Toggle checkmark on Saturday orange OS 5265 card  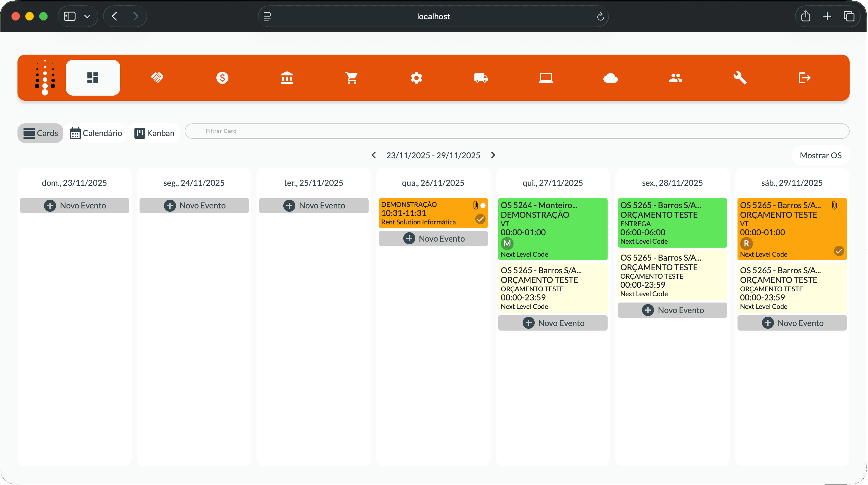(x=839, y=251)
